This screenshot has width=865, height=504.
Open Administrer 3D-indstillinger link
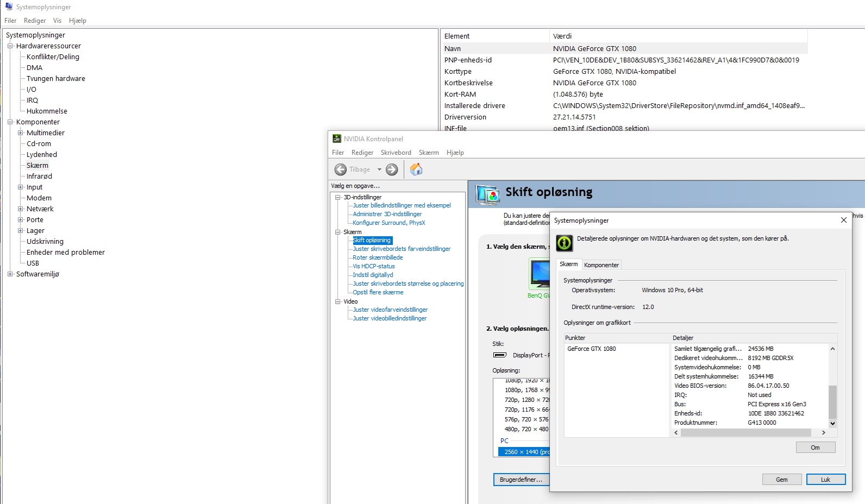(387, 214)
